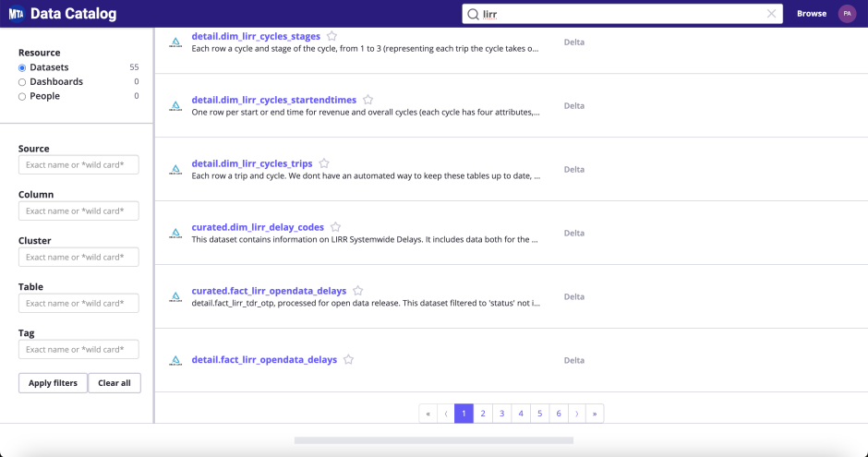
Task: Go to results page 3
Action: [501, 414]
